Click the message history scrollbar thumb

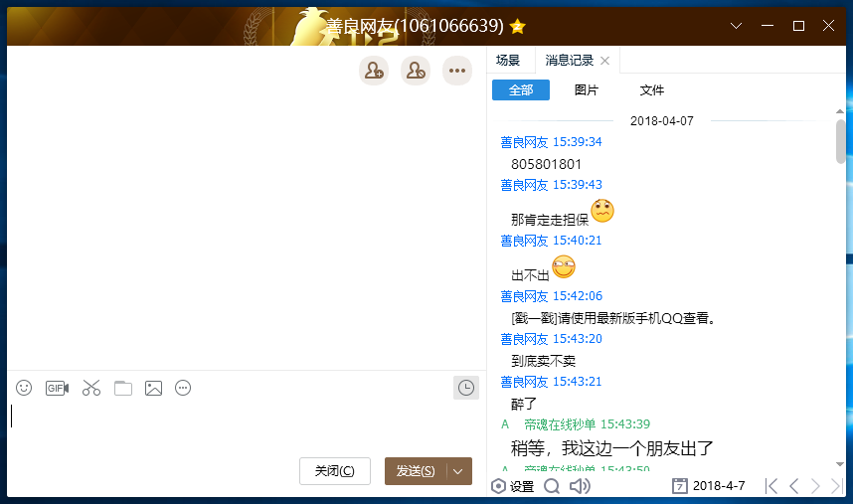(840, 141)
